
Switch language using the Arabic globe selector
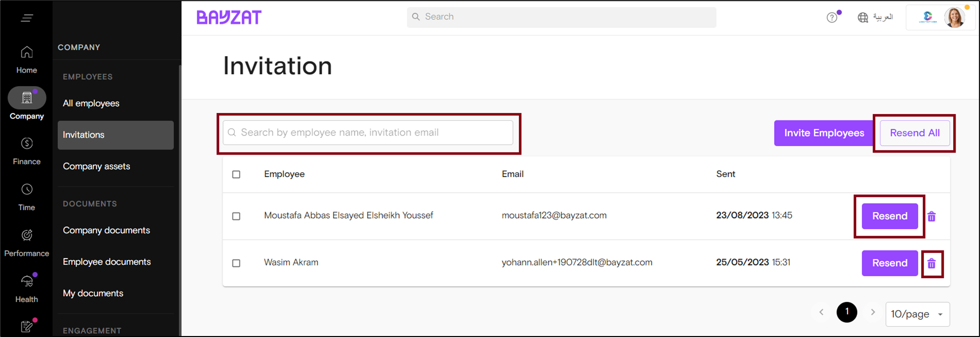[875, 17]
